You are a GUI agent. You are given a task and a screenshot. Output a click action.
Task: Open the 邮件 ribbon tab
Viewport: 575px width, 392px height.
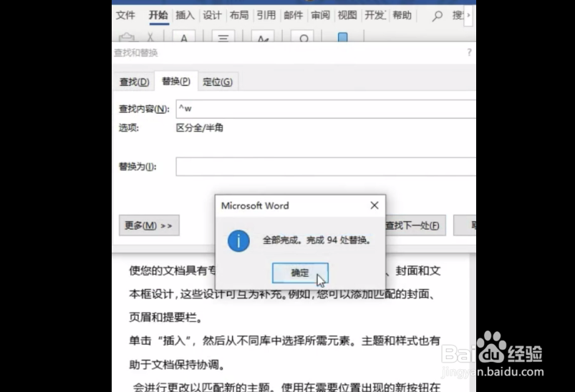(294, 16)
